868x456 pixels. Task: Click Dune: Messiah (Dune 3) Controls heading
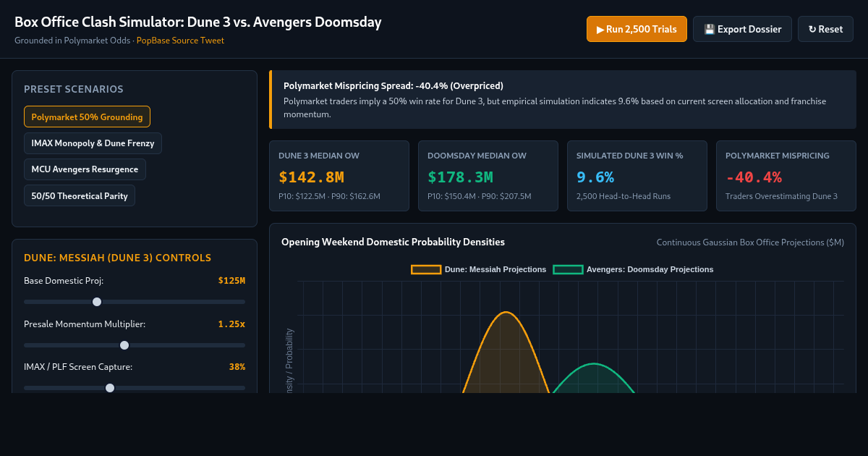pos(118,258)
